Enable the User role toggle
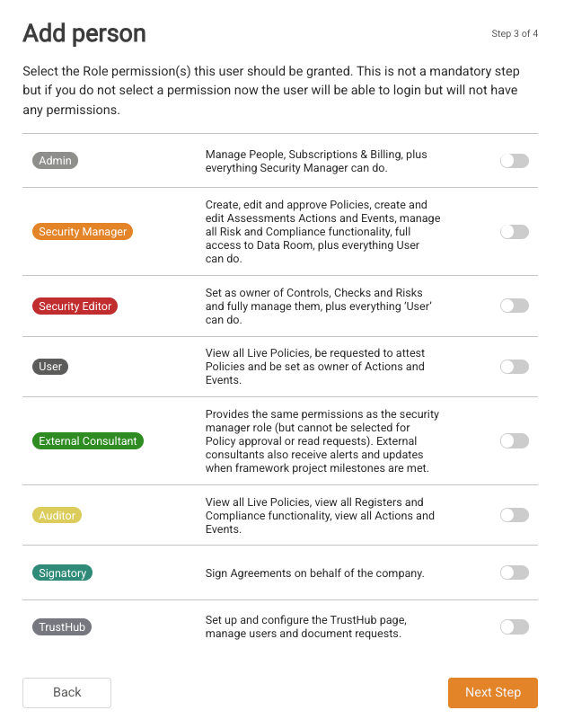This screenshot has height=728, width=564. (x=514, y=367)
